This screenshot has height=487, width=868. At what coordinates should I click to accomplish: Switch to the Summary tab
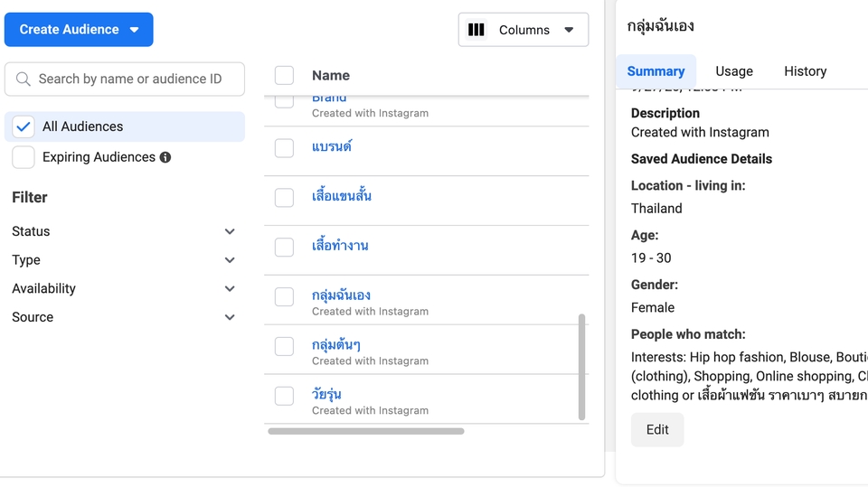point(656,71)
